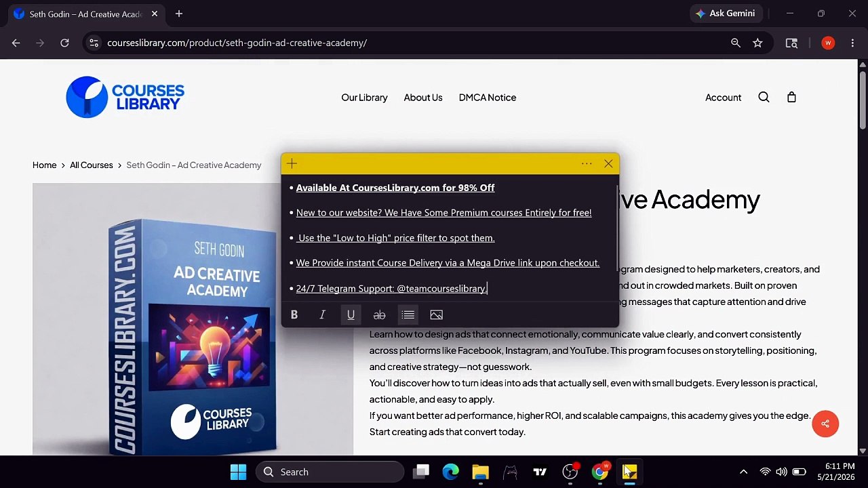Screen dimensions: 868x488
Task: Open the Windows Start menu
Action: tap(238, 472)
